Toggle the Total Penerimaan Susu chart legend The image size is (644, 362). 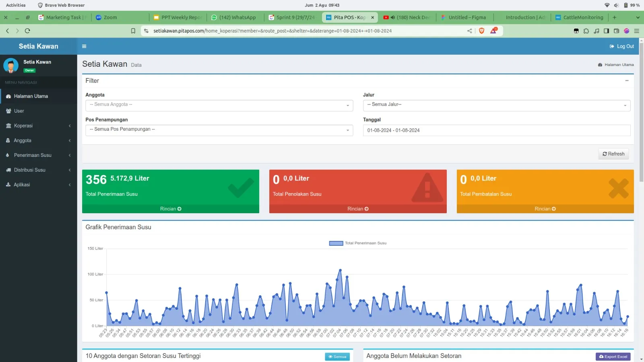[358, 243]
